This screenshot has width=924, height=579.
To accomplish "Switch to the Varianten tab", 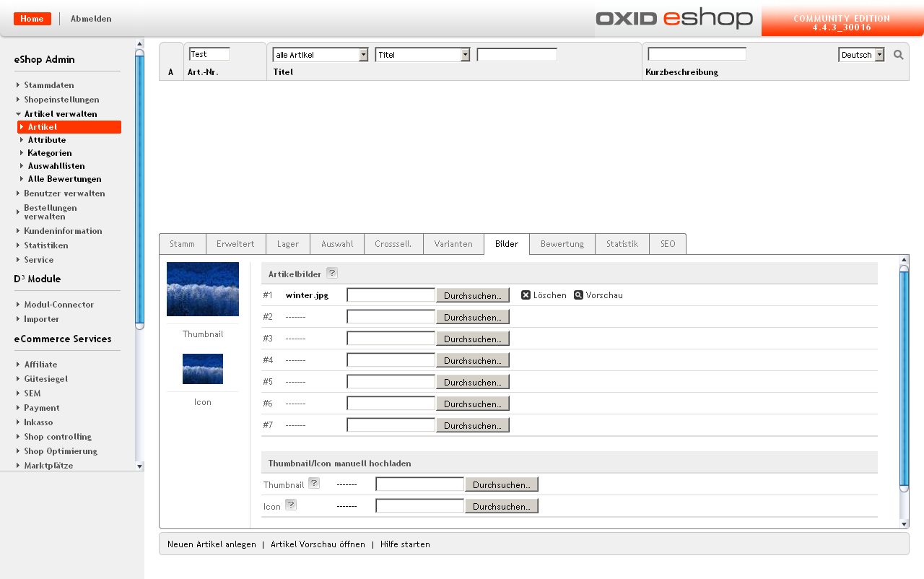I will pos(453,244).
